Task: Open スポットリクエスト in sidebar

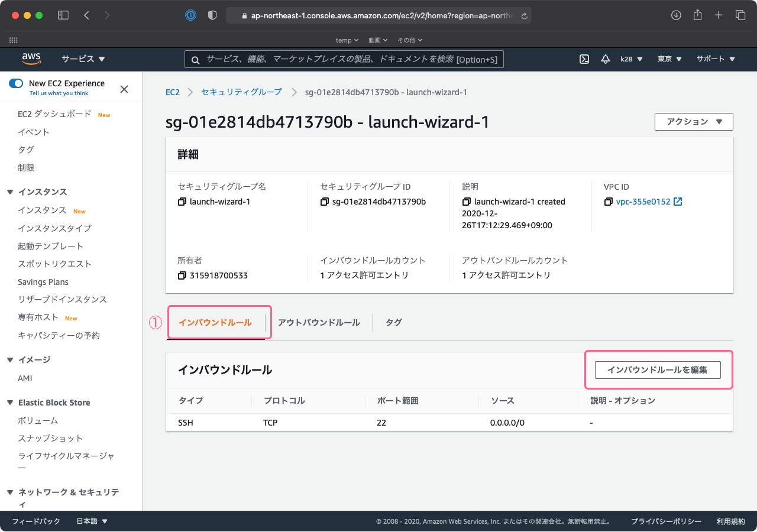Action: click(54, 264)
